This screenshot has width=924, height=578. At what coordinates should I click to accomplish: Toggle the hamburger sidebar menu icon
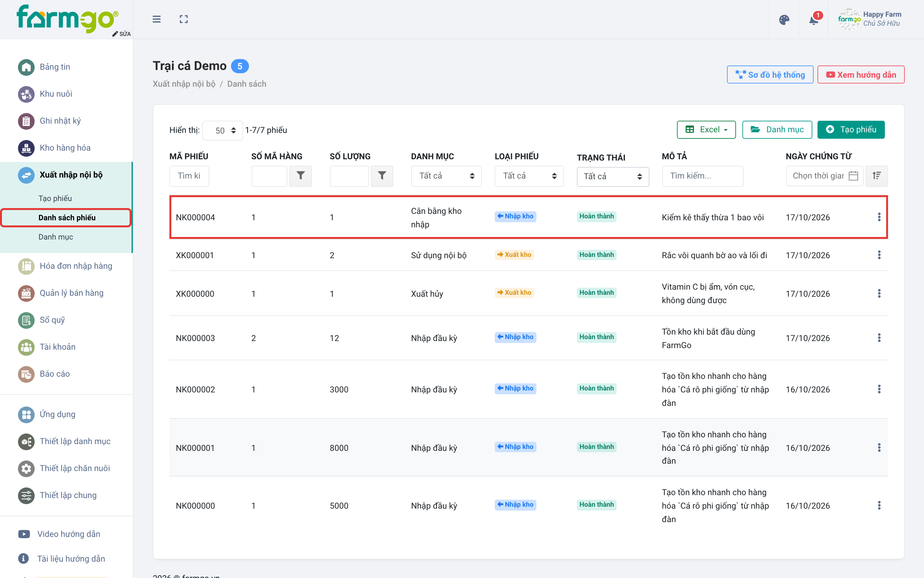click(x=157, y=19)
